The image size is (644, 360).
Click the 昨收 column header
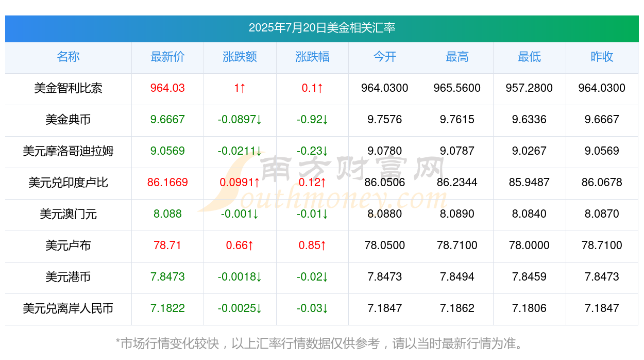click(x=602, y=57)
